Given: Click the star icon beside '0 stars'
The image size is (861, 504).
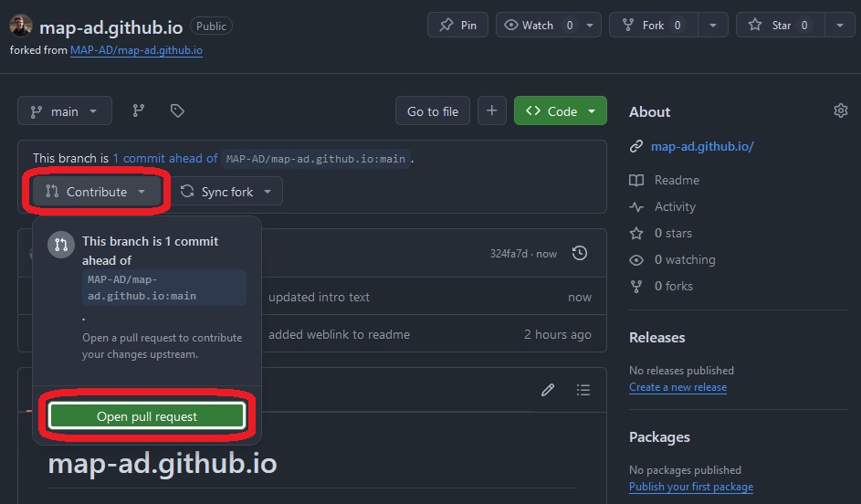Looking at the screenshot, I should point(635,234).
